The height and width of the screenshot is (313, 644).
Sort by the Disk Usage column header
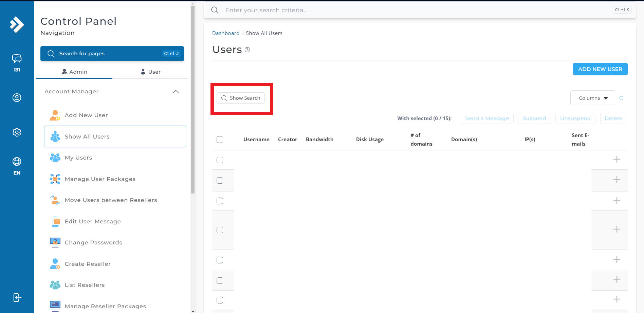[370, 140]
